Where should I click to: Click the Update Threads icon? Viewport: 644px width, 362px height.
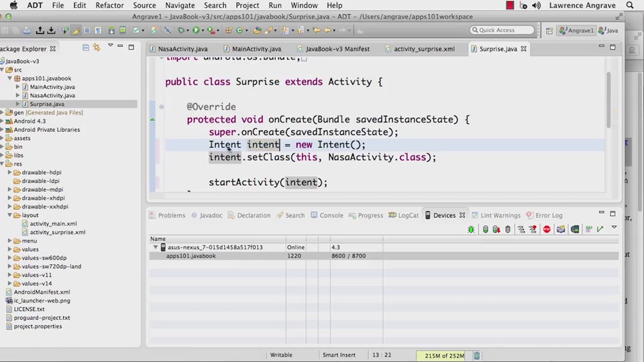tap(521, 229)
